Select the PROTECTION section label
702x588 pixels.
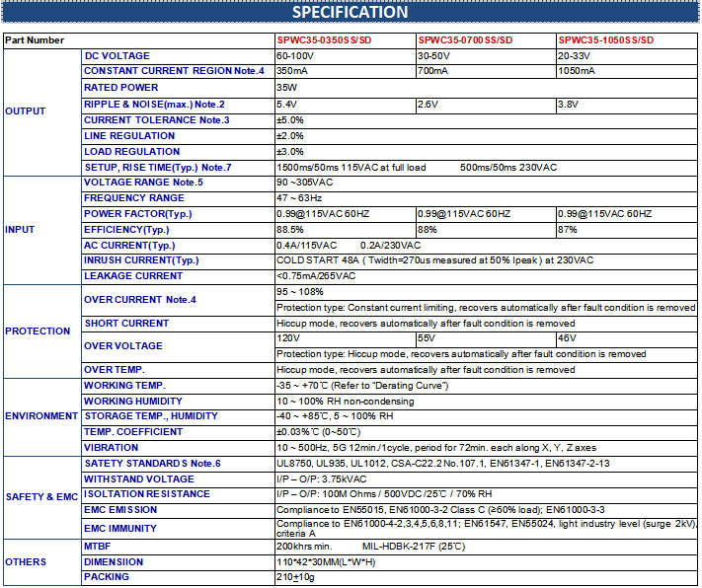coord(38,331)
